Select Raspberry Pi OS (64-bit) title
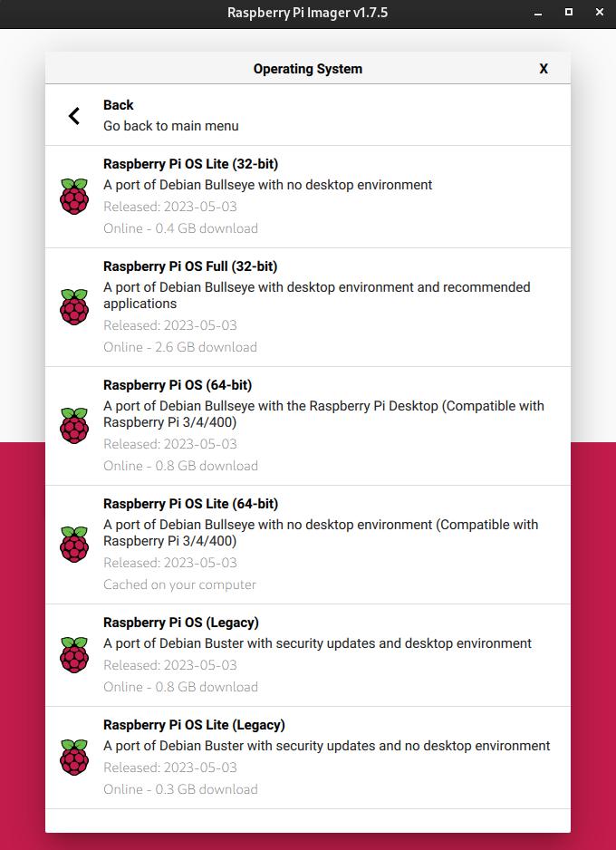The height and width of the screenshot is (850, 616). (178, 385)
